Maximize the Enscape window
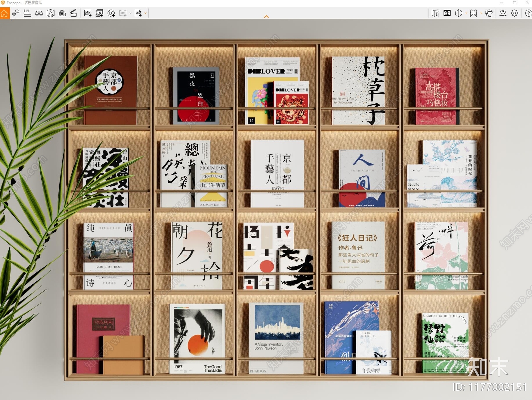Image resolution: width=532 pixels, height=400 pixels. pyautogui.click(x=514, y=3)
